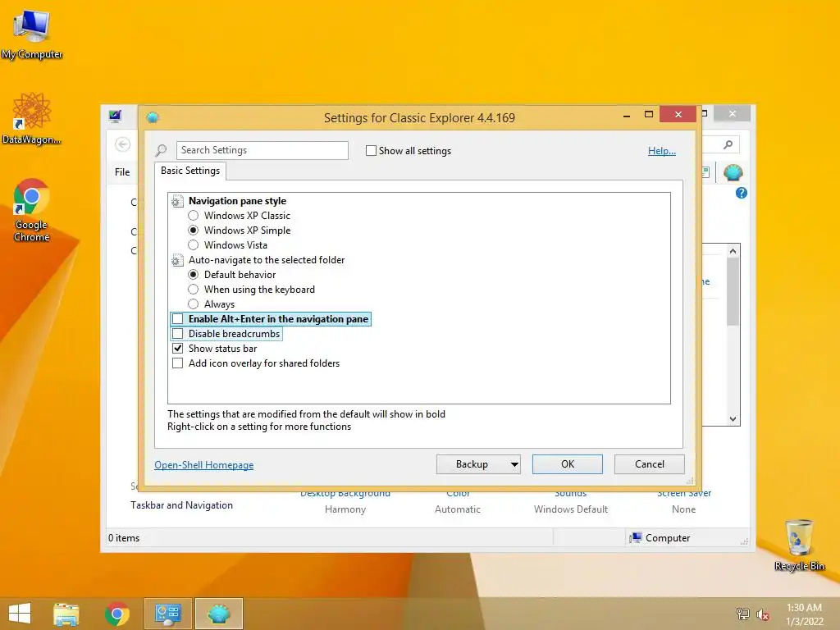Click the muted volume tray icon
Screen dimensions: 840x630
pos(763,614)
